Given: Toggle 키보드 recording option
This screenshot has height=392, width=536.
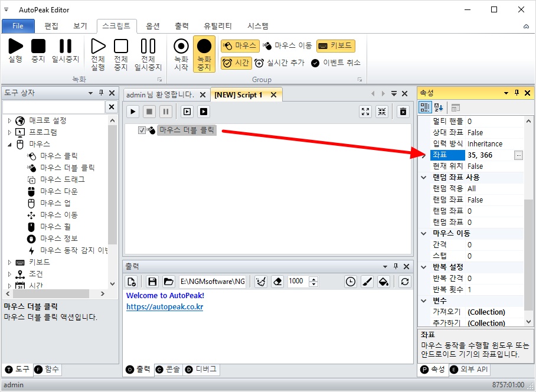Looking at the screenshot, I should click(x=336, y=46).
